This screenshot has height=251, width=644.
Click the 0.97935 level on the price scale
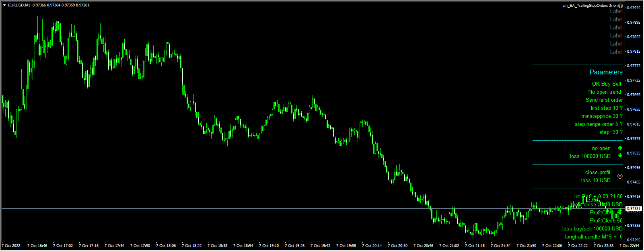pos(634,8)
